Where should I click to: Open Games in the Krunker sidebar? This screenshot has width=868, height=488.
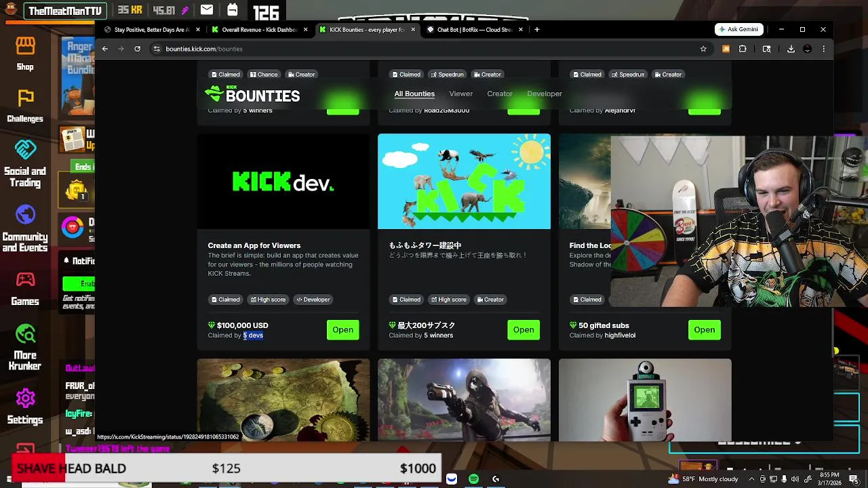pyautogui.click(x=25, y=289)
